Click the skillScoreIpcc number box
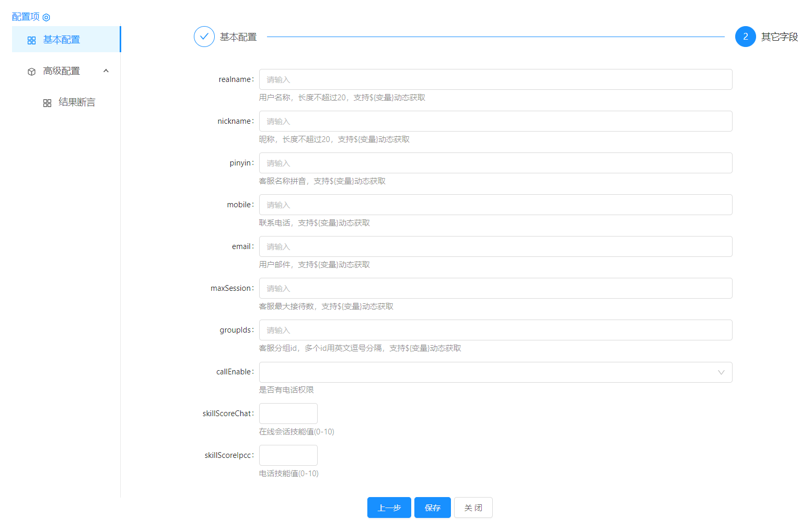The width and height of the screenshot is (812, 531). coord(288,455)
